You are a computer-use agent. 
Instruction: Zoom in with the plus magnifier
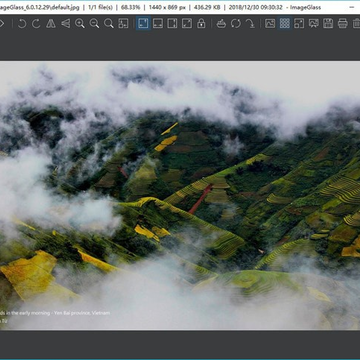(80, 24)
